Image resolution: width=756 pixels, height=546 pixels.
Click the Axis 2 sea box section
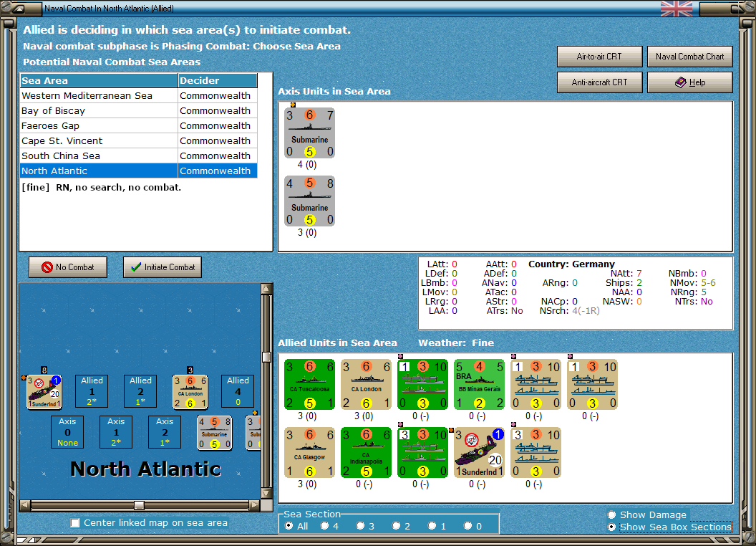coord(165,432)
